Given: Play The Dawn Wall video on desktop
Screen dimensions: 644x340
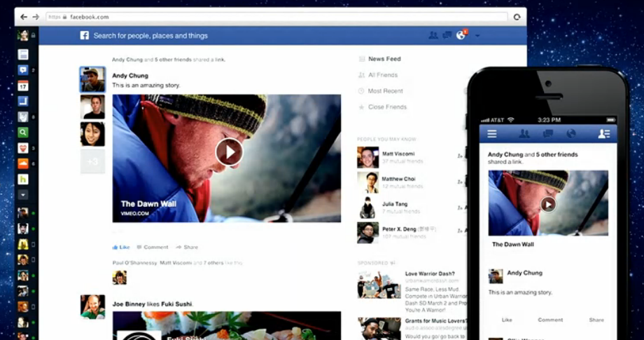Looking at the screenshot, I should 229,151.
